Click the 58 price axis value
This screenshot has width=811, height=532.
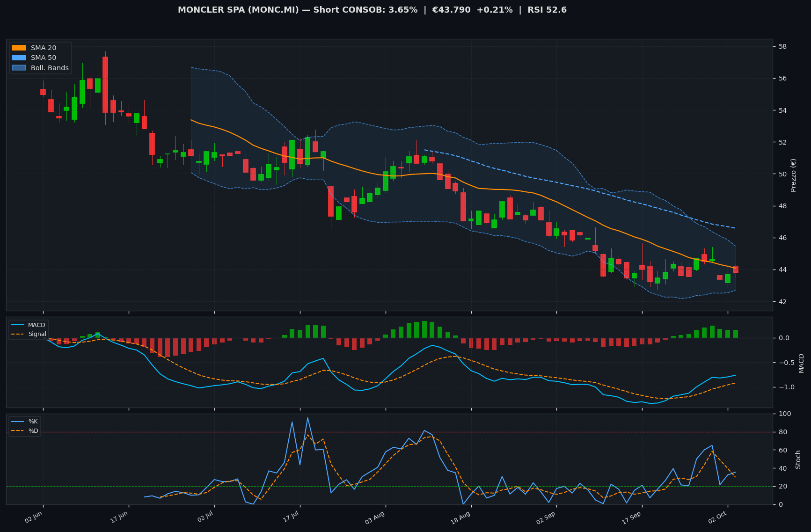pyautogui.click(x=782, y=46)
